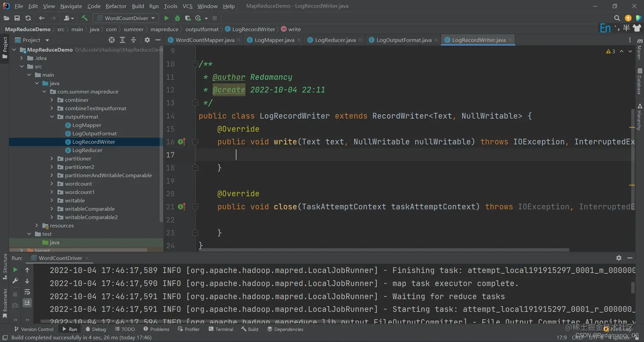Viewport: 644px width, 342px height.
Task: Toggle the code fold marker at line 10
Action: click(195, 64)
